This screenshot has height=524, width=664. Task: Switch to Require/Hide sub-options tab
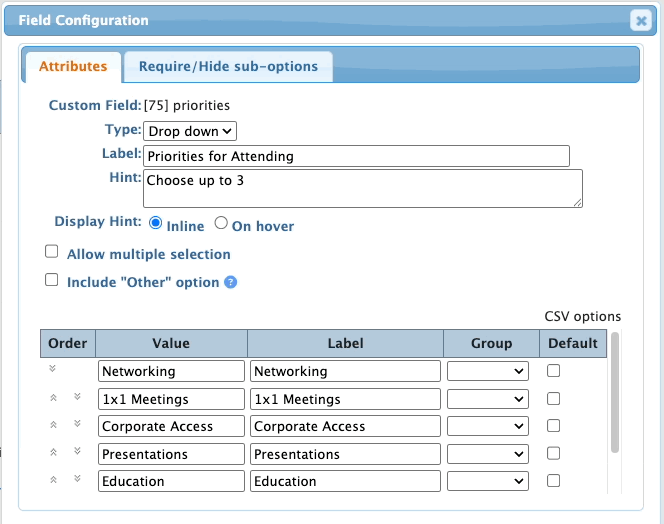(x=229, y=67)
